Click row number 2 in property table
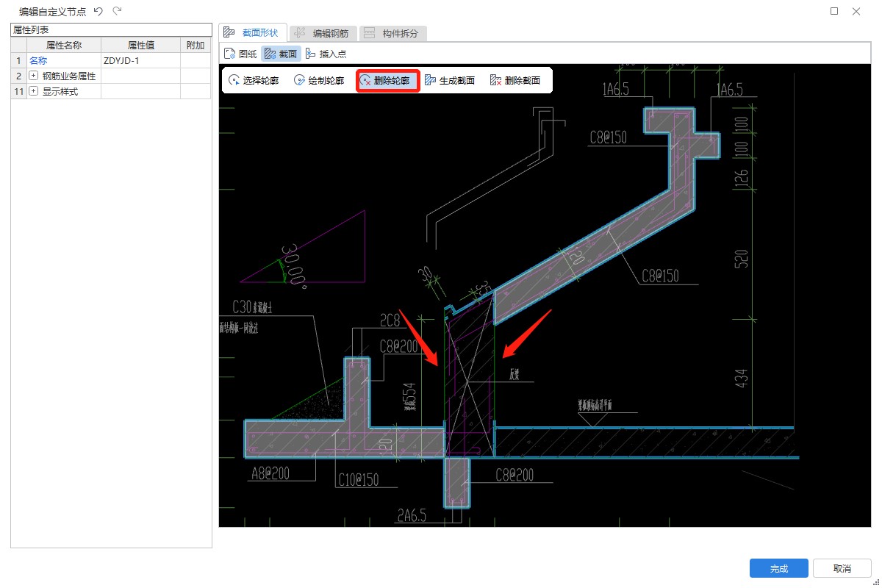Image resolution: width=882 pixels, height=588 pixels. tap(19, 76)
